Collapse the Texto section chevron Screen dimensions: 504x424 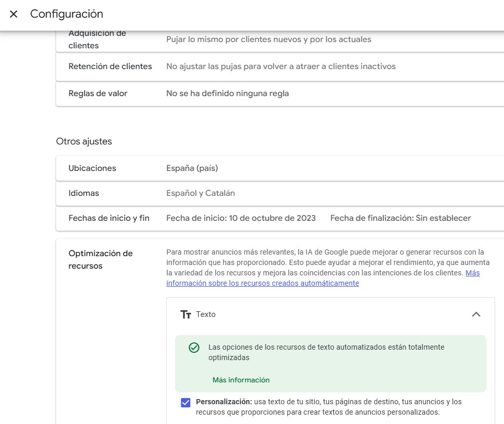coord(476,314)
